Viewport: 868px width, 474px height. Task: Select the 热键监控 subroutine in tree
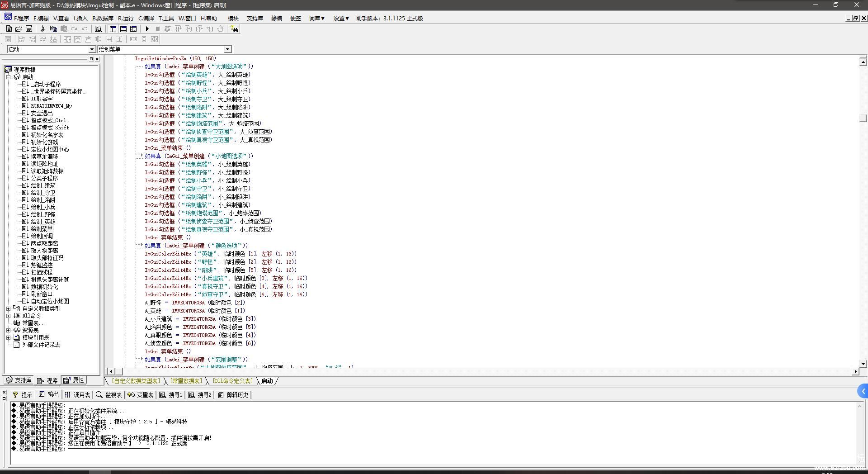pos(42,265)
